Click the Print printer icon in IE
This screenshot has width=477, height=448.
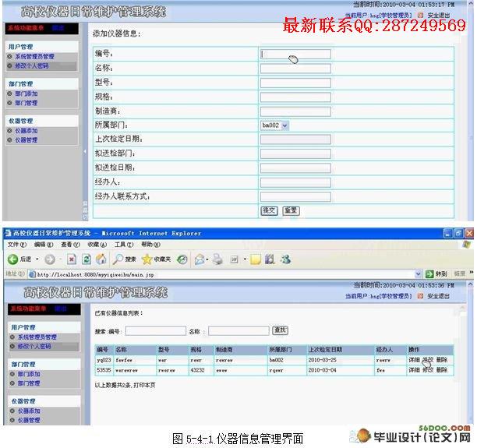pos(217,259)
